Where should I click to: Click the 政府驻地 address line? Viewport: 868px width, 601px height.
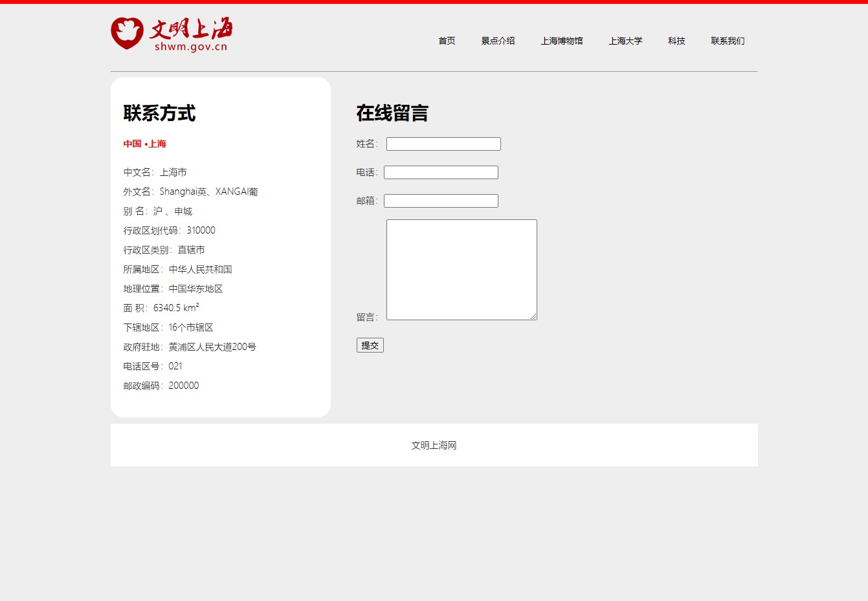(x=190, y=347)
